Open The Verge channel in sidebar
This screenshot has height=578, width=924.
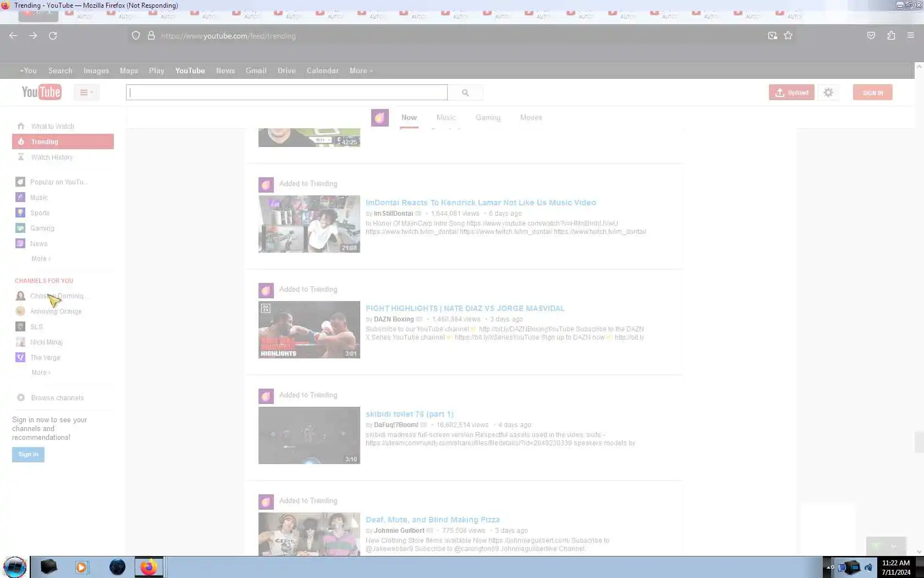pos(45,358)
